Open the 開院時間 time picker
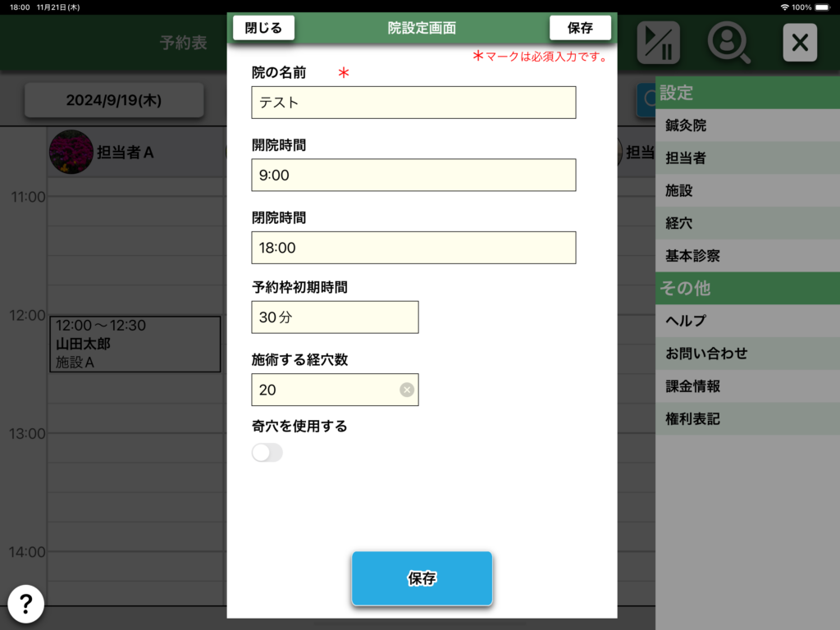 pos(413,176)
